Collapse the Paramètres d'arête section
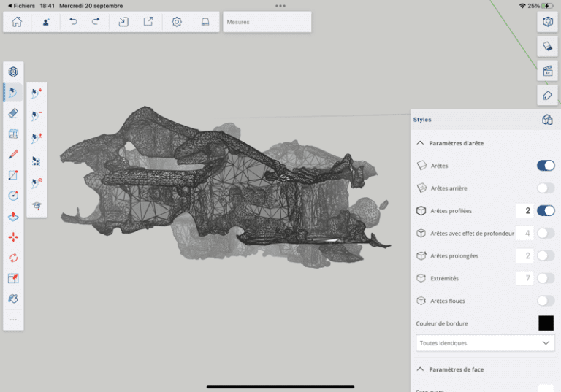Viewport: 561px width, 392px height. [x=421, y=143]
